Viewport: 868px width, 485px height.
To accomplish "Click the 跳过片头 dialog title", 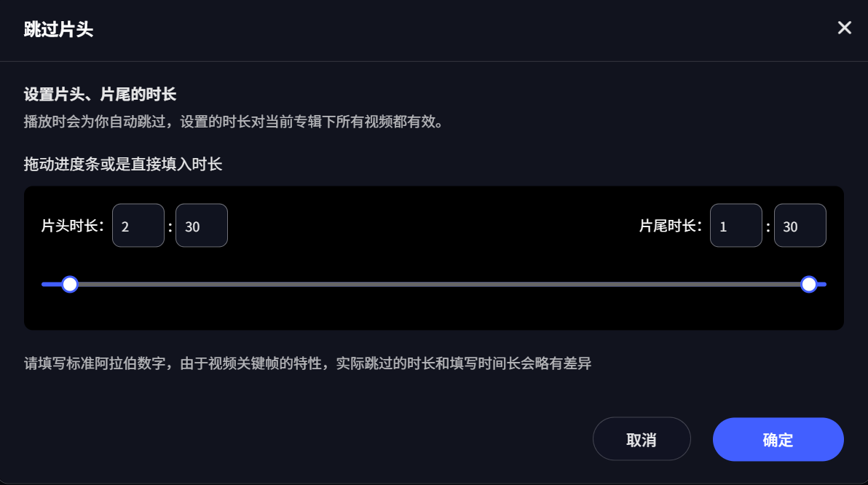I will [x=58, y=30].
